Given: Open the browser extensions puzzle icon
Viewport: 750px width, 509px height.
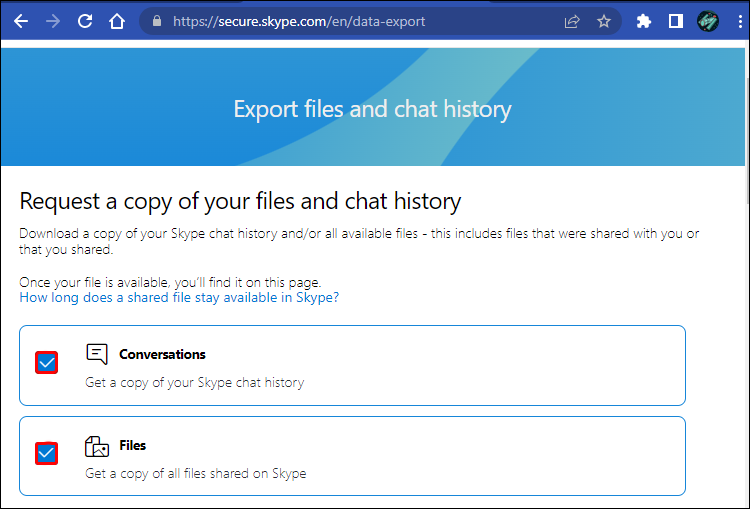Looking at the screenshot, I should click(x=644, y=21).
